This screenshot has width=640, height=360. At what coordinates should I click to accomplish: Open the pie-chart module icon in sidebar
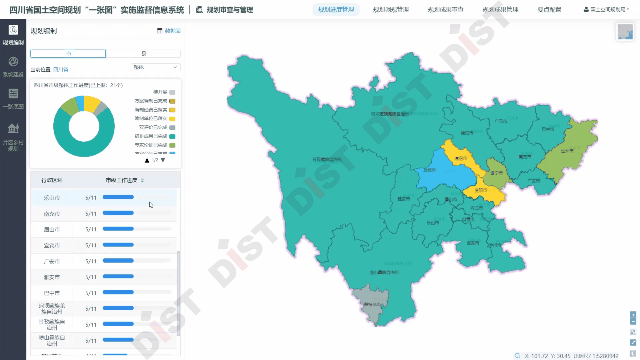pyautogui.click(x=13, y=62)
